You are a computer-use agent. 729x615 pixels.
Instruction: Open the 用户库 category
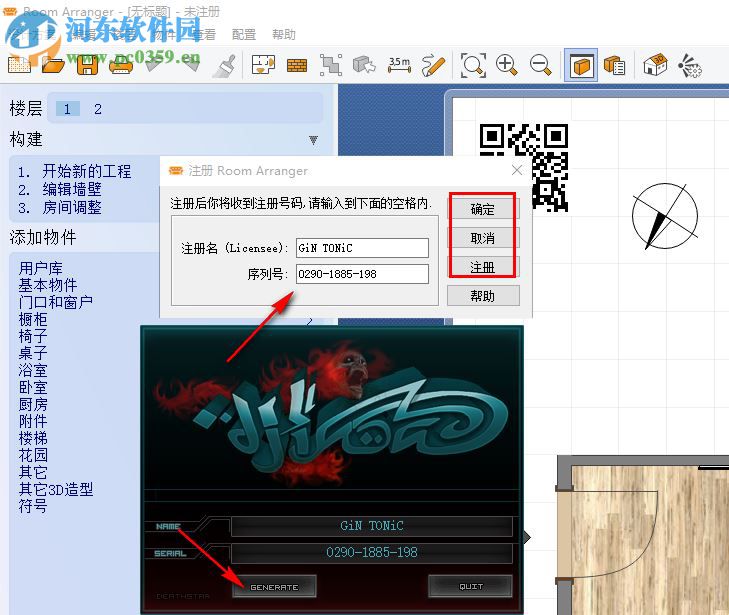(x=40, y=268)
